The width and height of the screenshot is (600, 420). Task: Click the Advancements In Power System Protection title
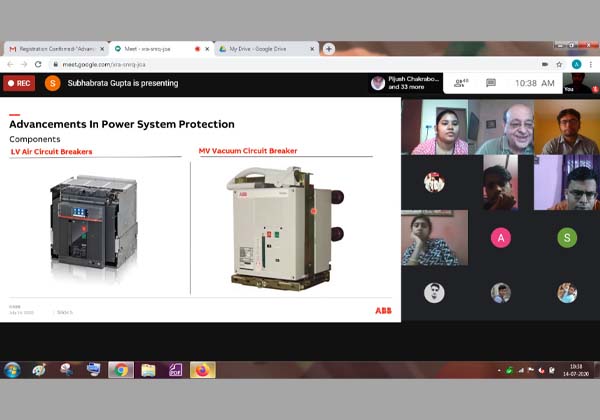[122, 124]
